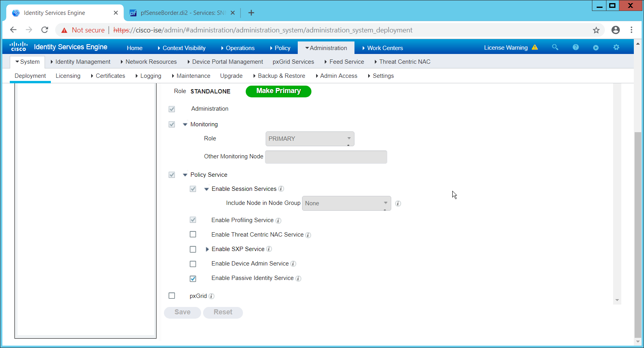Image resolution: width=644 pixels, height=348 pixels.
Task: Click the page vertical scrollbar thumb
Action: (x=638, y=235)
